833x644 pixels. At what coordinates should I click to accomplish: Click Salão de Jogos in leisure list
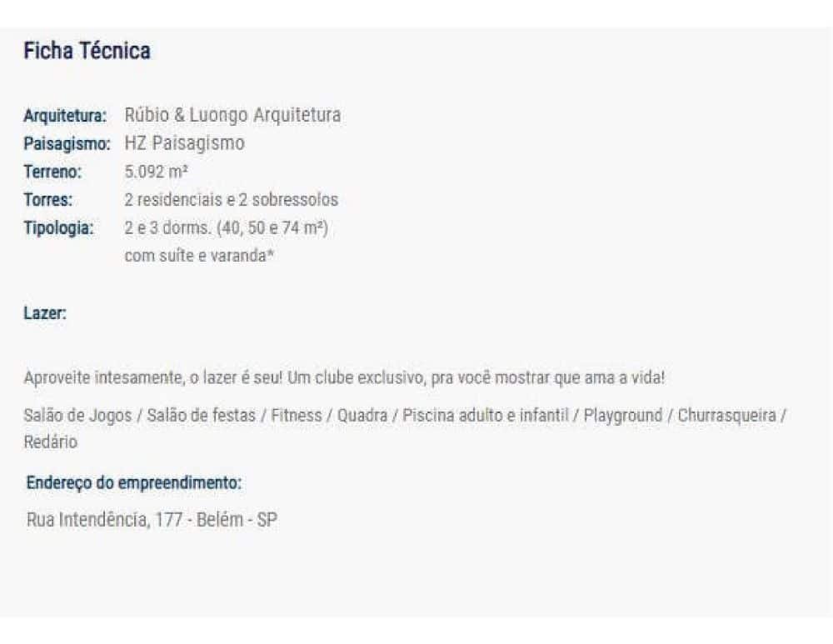point(77,415)
